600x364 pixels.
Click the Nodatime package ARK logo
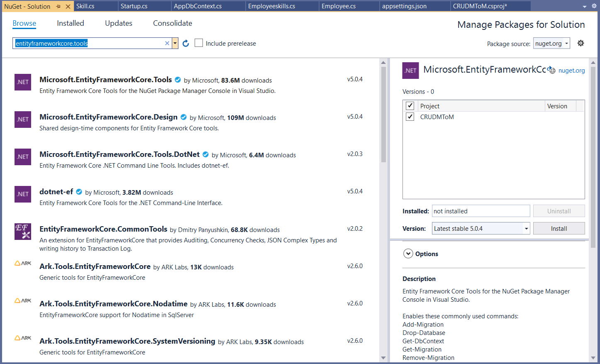23,300
